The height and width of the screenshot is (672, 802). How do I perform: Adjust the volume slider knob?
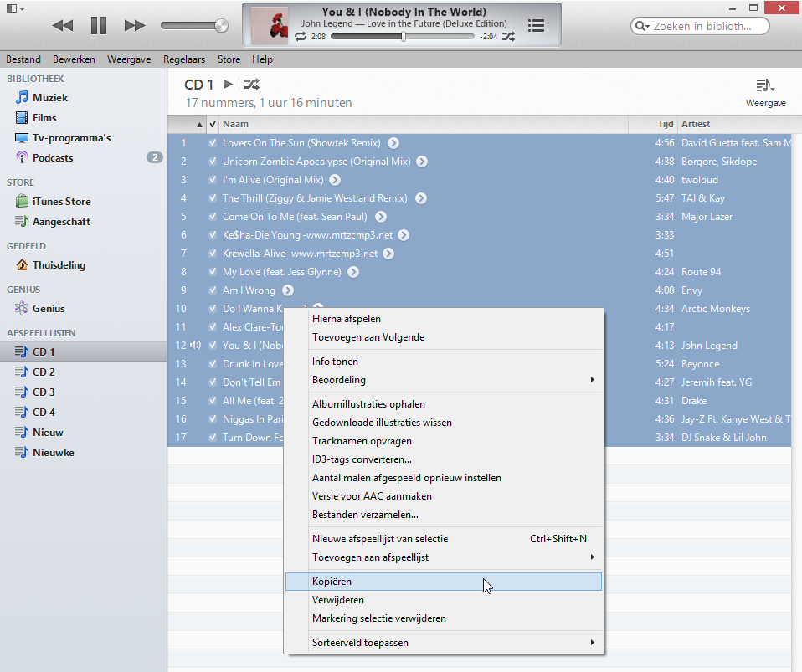221,26
